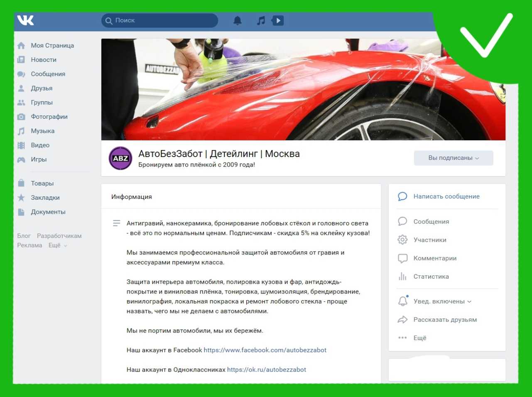Open Видео in left menu
This screenshot has height=397, width=532.
point(40,145)
